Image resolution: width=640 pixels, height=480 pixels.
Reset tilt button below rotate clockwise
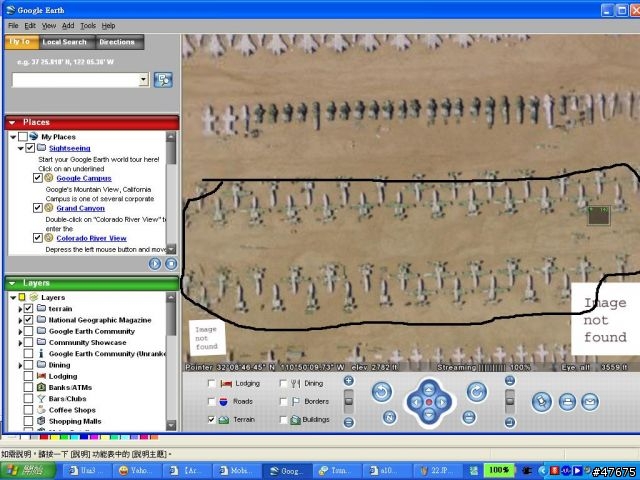469,417
